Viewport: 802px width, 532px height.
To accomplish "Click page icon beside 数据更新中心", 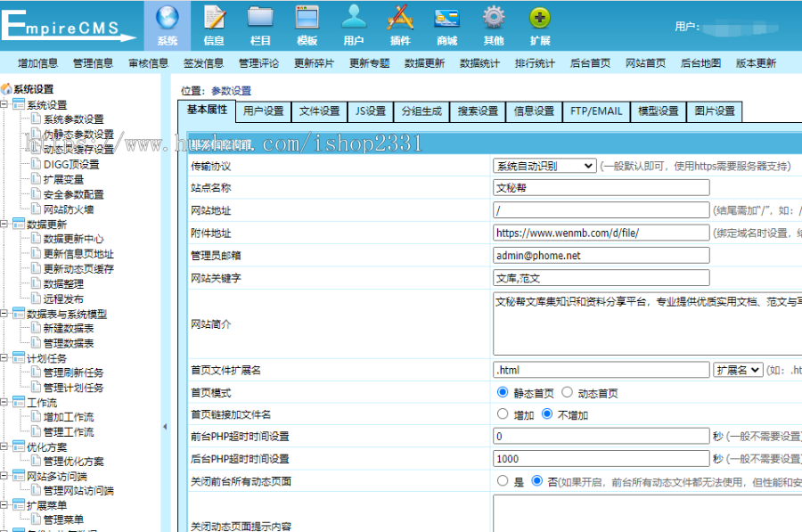I will [x=36, y=239].
